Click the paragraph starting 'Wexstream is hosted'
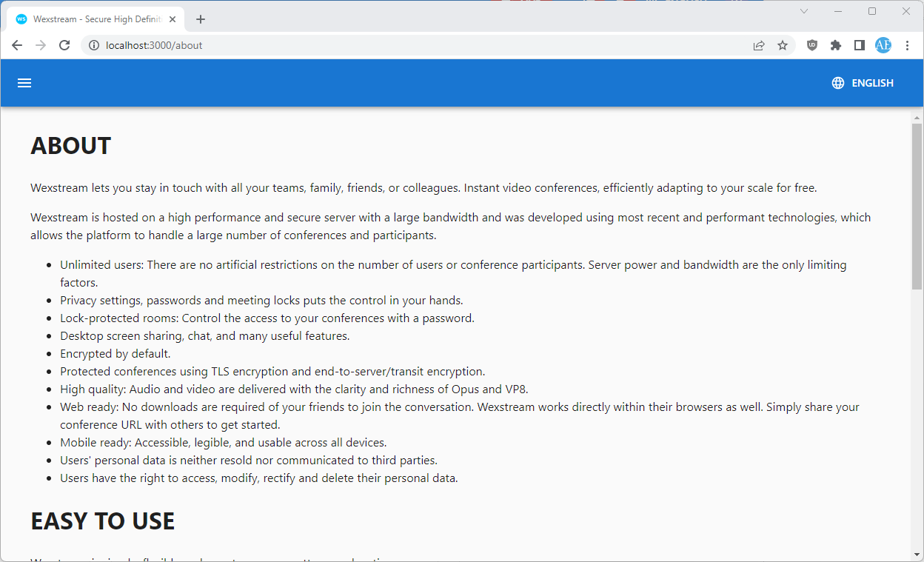Viewport: 924px width, 562px height. pyautogui.click(x=451, y=227)
